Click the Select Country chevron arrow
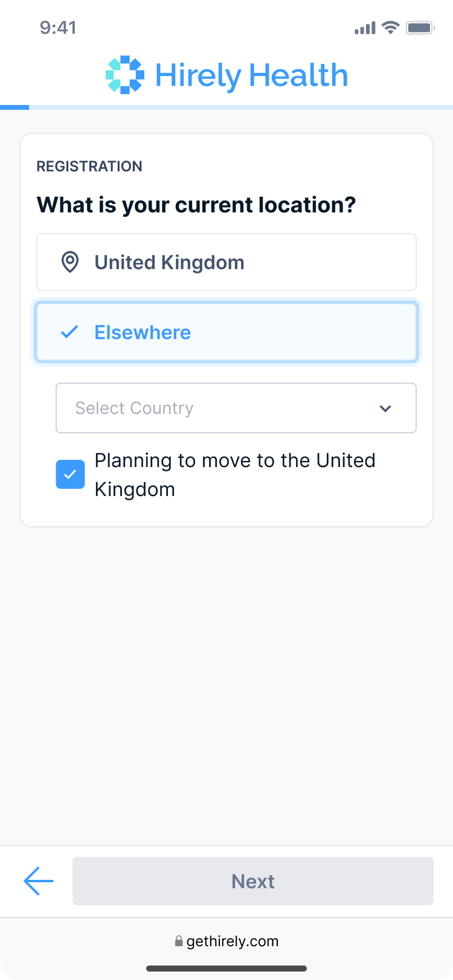 coord(385,409)
